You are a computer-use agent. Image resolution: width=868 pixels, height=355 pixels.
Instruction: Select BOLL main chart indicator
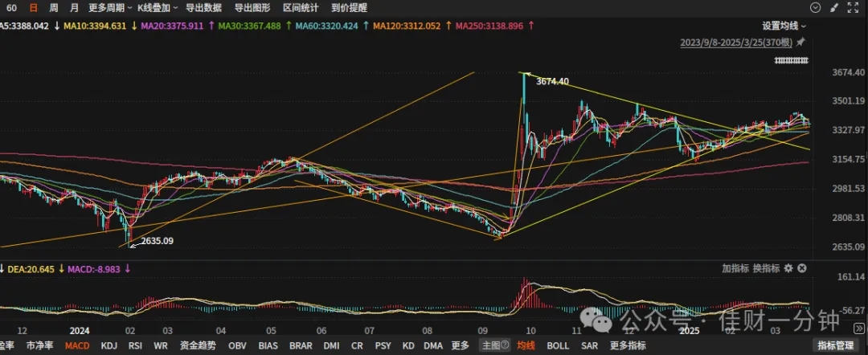click(x=558, y=345)
